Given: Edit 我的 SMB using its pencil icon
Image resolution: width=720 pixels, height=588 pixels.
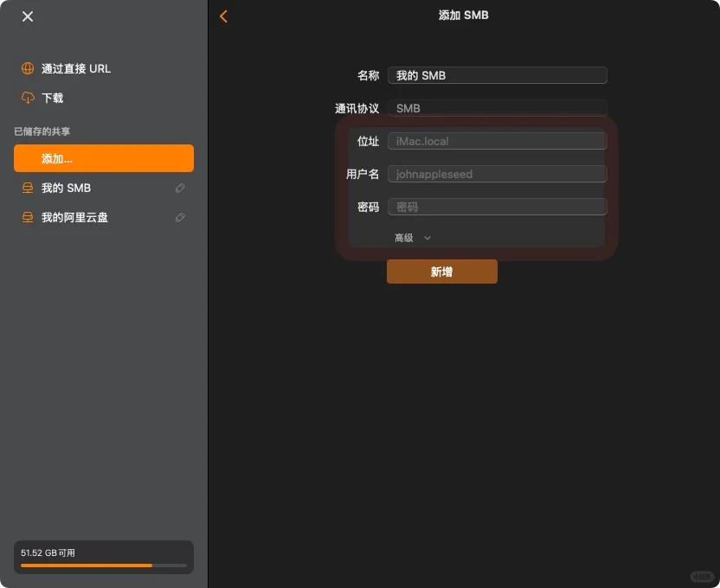Looking at the screenshot, I should coord(180,188).
